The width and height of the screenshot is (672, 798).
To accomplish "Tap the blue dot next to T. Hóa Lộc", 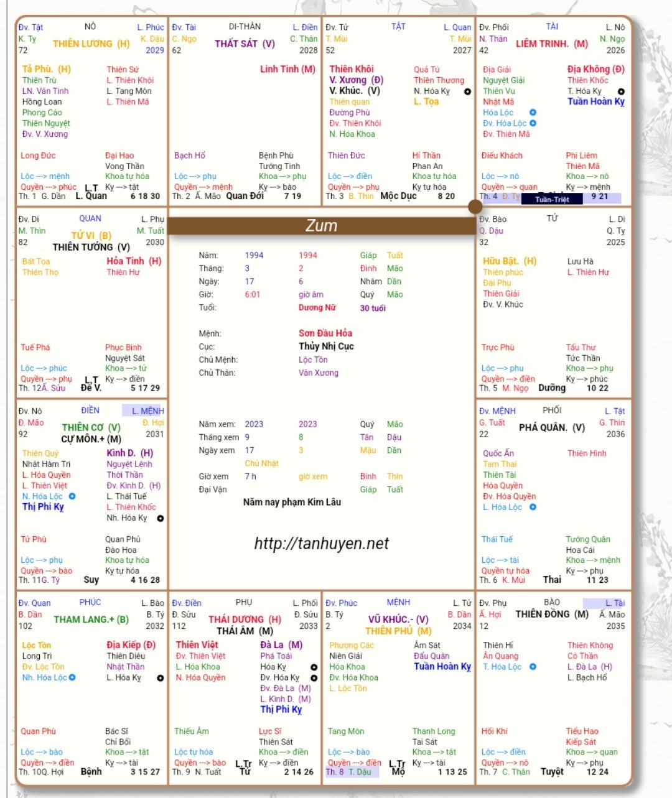I will [x=533, y=667].
